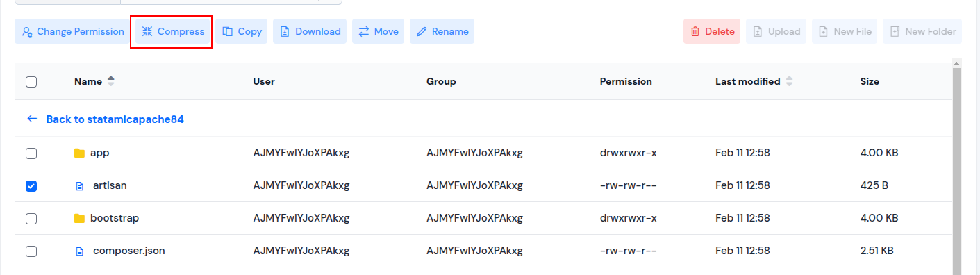Open the artisan file name
980x275 pixels.
110,185
